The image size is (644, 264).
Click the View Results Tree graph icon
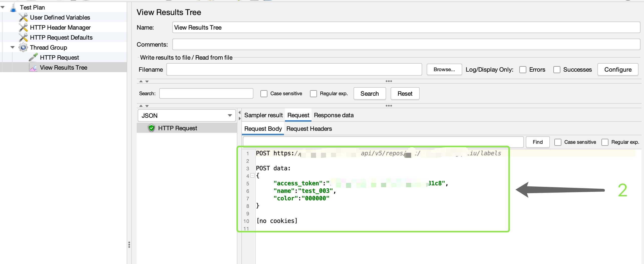33,68
